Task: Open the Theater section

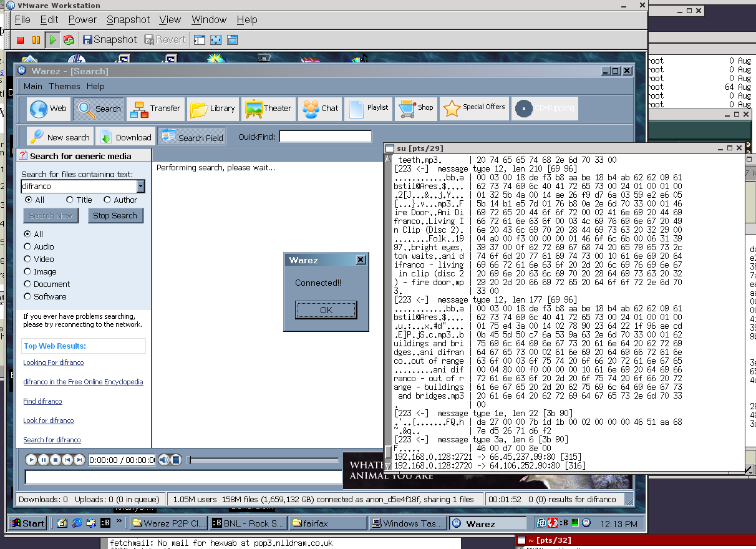Action: click(268, 109)
